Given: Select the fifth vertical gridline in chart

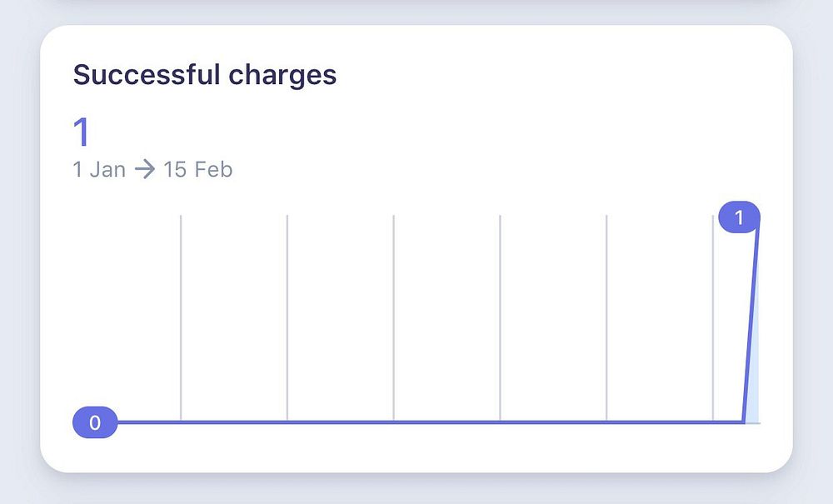Looking at the screenshot, I should pos(606,317).
